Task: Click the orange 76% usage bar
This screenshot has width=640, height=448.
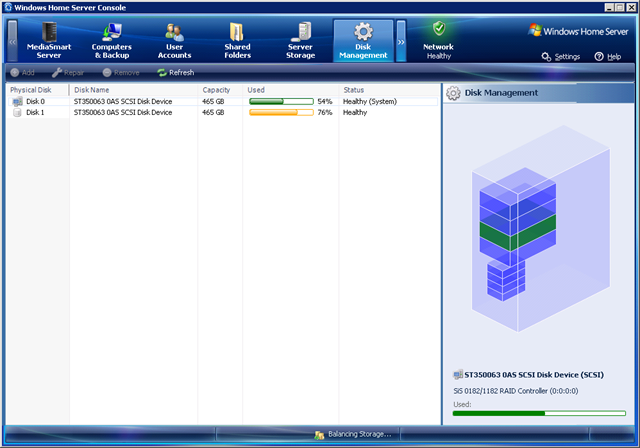Action: point(281,112)
